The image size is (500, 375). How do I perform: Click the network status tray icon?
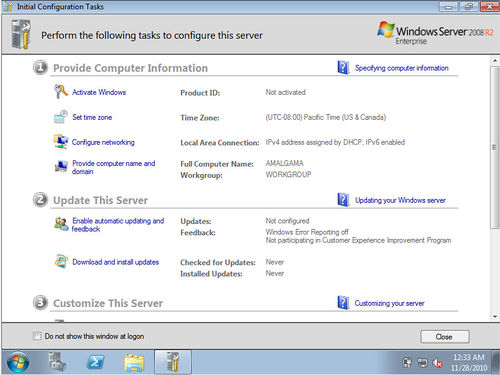click(422, 362)
